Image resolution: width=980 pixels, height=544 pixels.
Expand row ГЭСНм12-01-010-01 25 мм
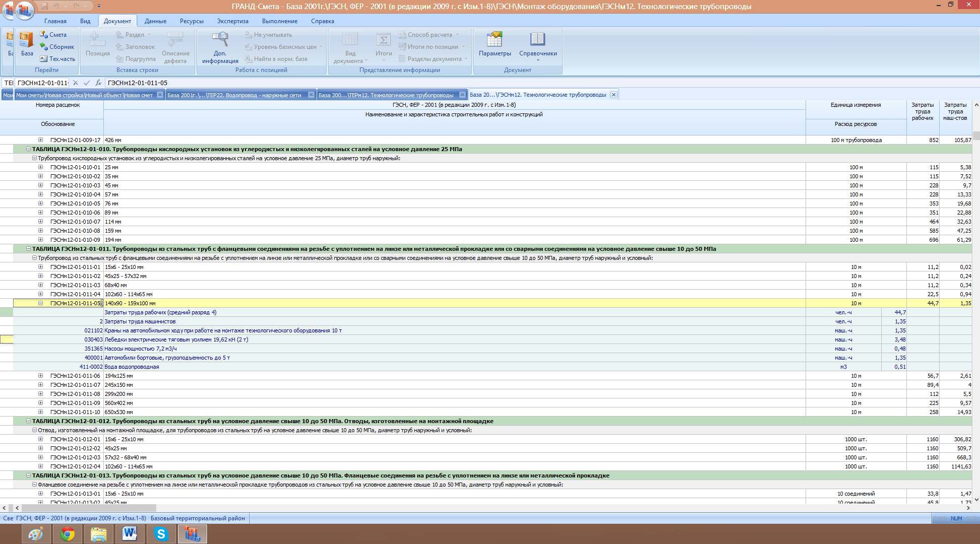[x=41, y=167]
